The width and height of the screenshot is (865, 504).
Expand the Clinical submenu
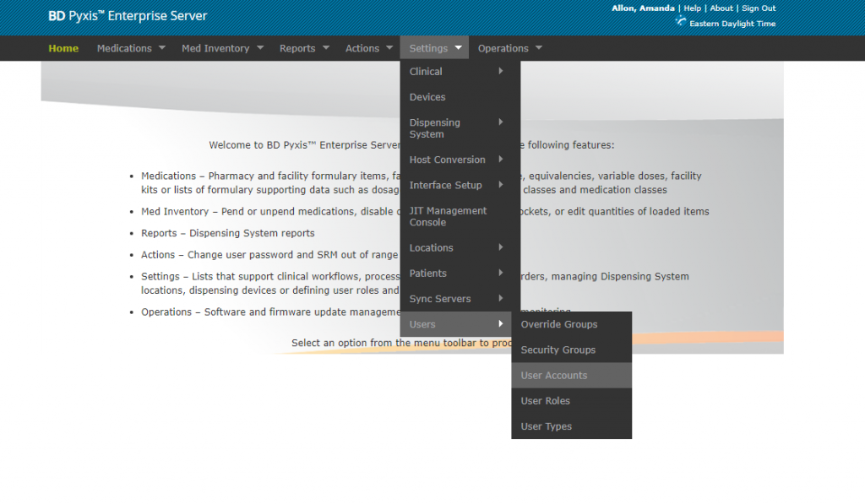coord(456,72)
